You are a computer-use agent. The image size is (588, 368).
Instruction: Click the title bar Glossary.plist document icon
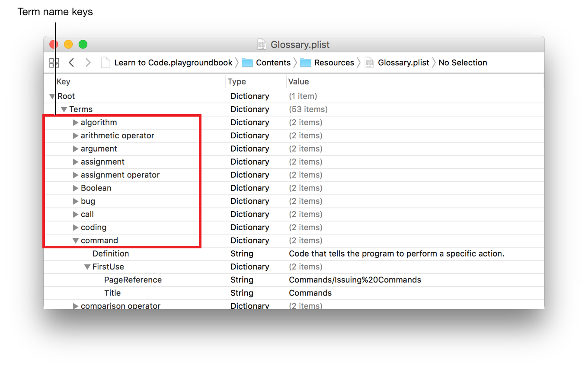click(x=262, y=44)
